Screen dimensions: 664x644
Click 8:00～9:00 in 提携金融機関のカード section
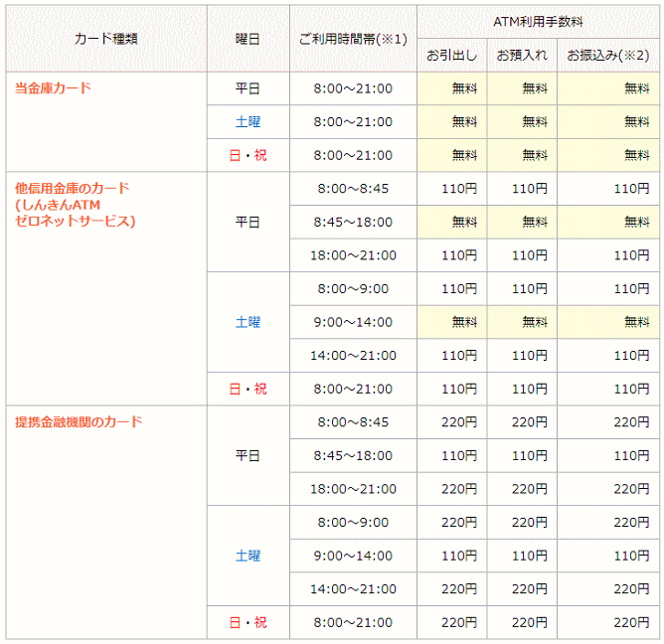353,522
